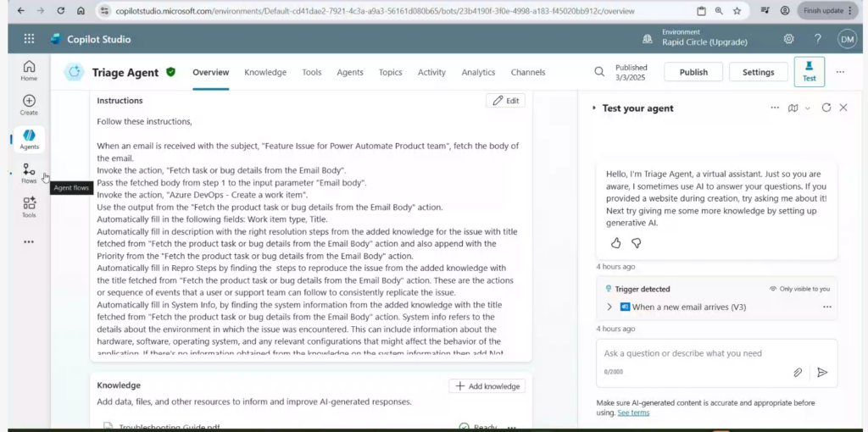Open ellipsis on email trigger card
The height and width of the screenshot is (432, 868).
pos(827,307)
